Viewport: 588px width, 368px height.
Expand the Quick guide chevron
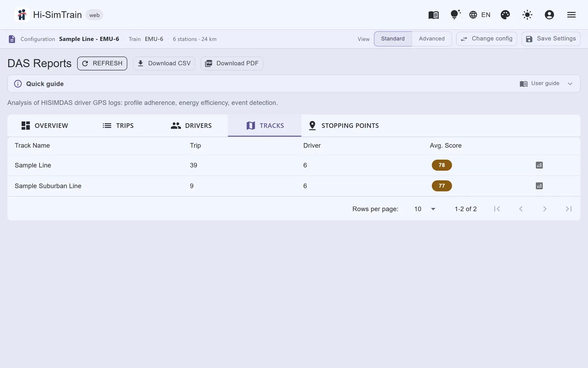click(x=570, y=84)
